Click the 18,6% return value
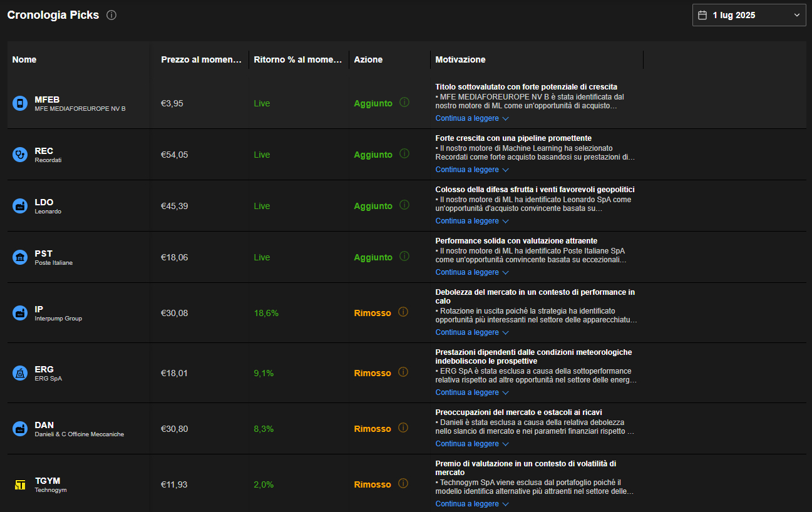812x512 pixels. tap(266, 313)
